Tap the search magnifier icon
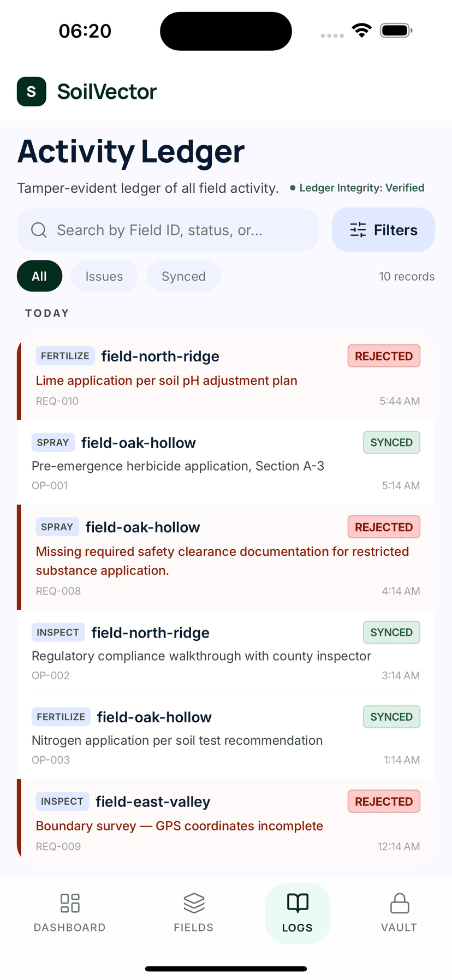452x980 pixels. pos(38,230)
